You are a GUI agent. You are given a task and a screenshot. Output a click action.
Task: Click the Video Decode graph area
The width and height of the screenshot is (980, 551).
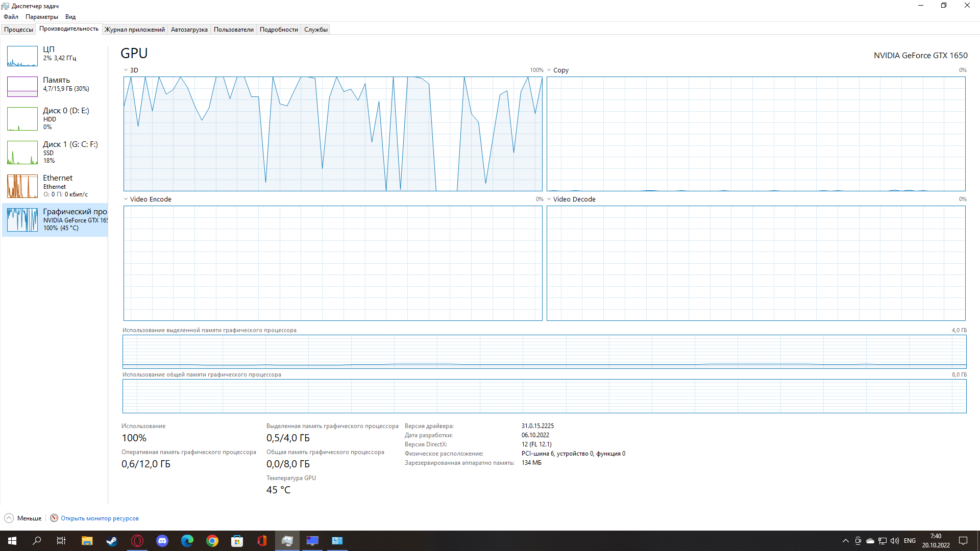(756, 263)
